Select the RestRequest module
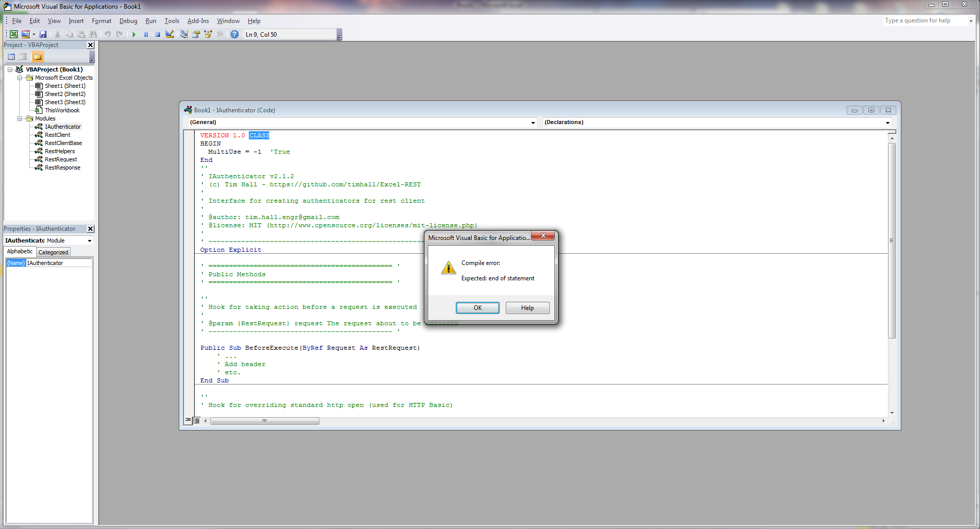Screen dimensions: 980x529 (61, 159)
